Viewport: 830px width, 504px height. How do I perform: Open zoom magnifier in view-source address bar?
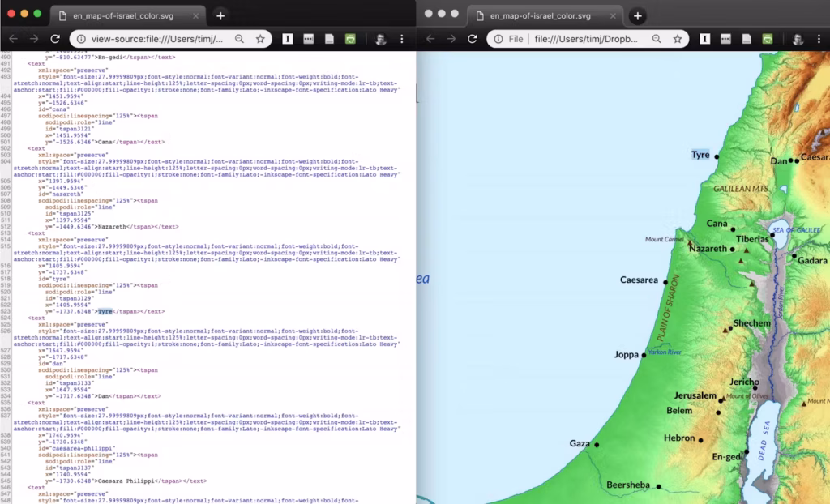coord(239,39)
